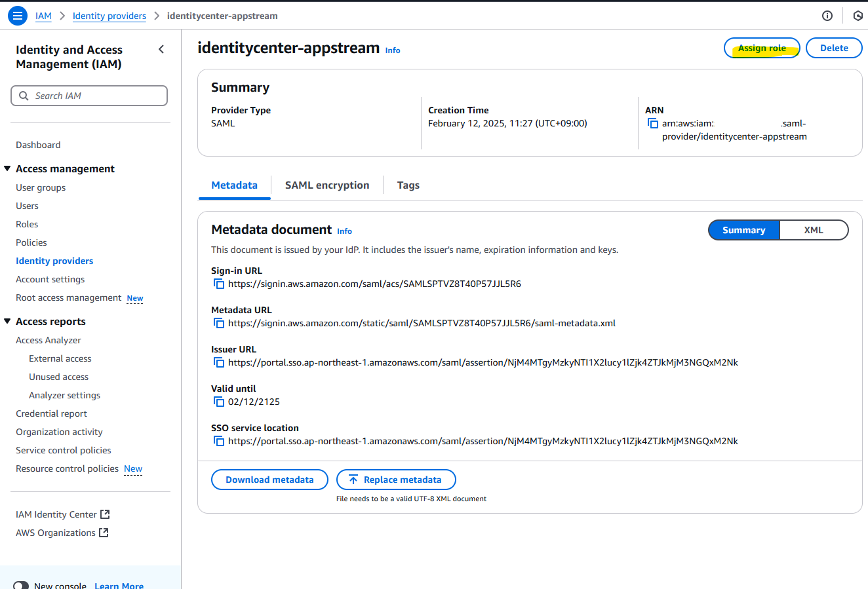Open Users in the sidebar

coord(27,206)
